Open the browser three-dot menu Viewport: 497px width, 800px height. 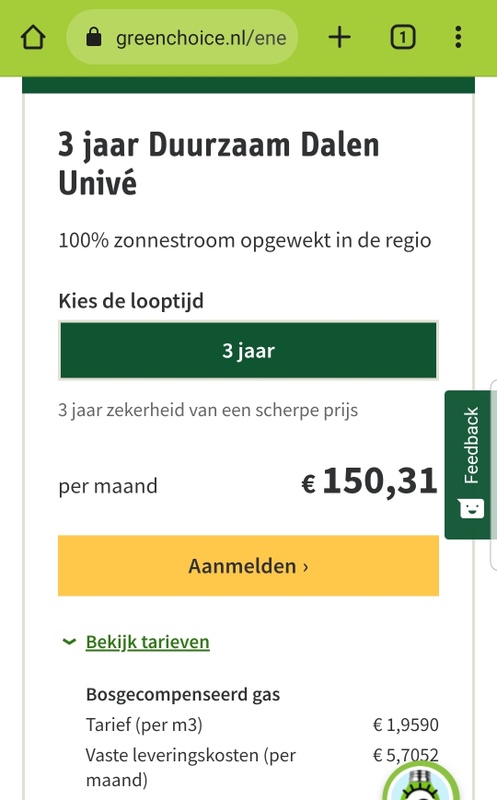[458, 37]
